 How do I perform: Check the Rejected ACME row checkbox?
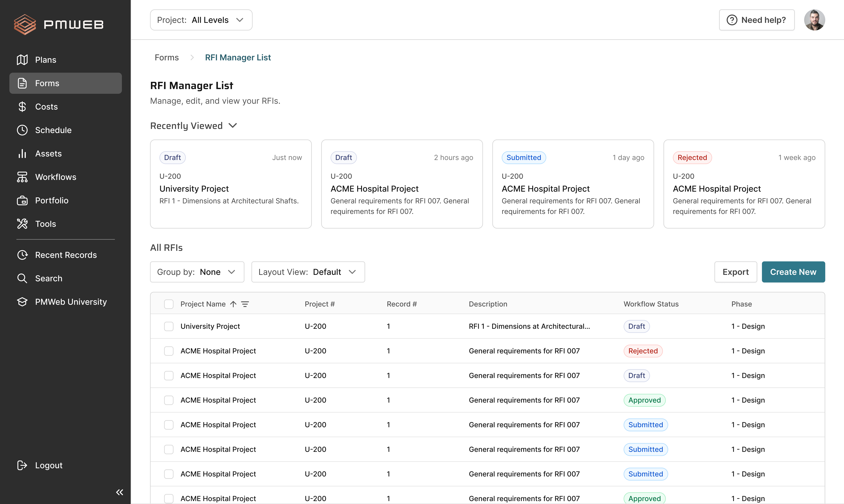coord(169,351)
